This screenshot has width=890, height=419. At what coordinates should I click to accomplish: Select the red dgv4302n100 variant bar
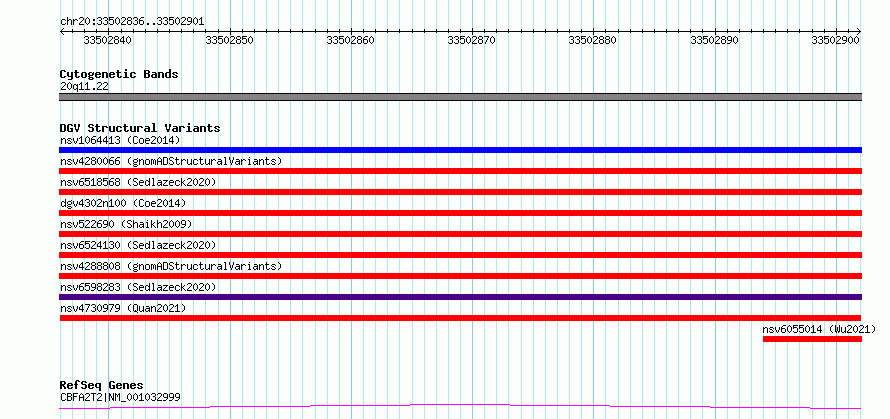460,213
